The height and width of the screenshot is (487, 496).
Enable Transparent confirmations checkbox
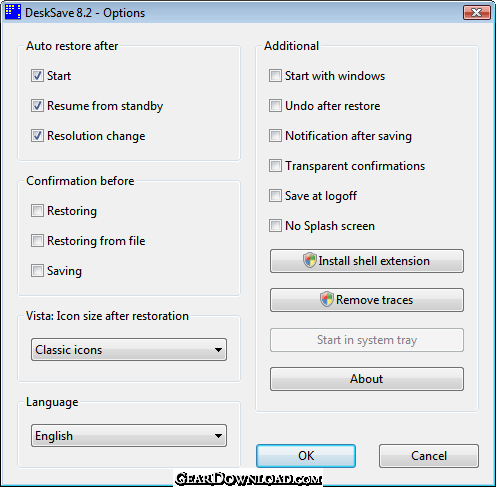pyautogui.click(x=275, y=166)
